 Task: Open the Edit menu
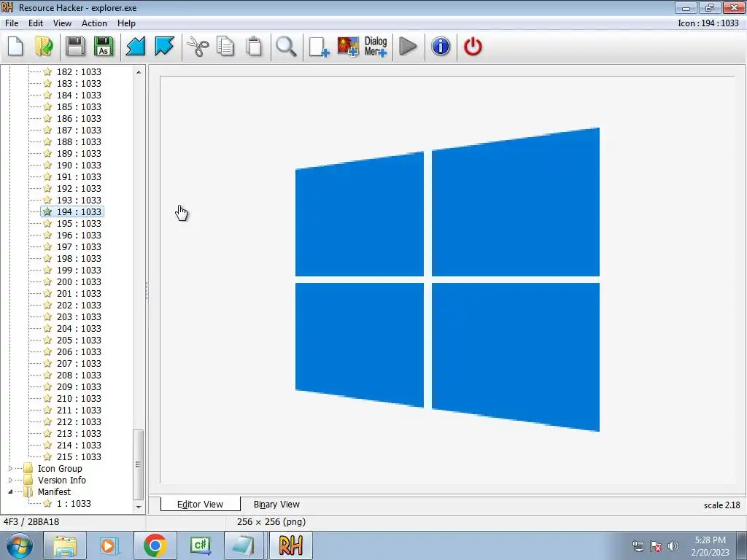click(36, 23)
